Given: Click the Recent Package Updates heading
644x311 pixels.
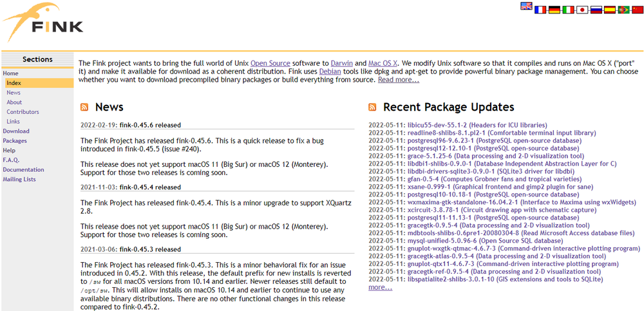Looking at the screenshot, I should click(x=448, y=108).
